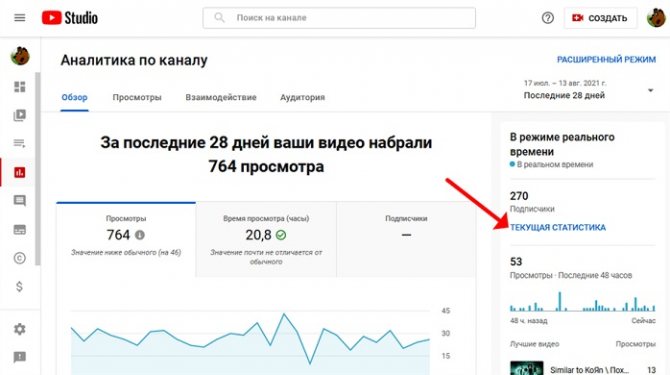Image resolution: width=670 pixels, height=375 pixels.
Task: Select the Подписчики metric card
Action: (x=406, y=240)
